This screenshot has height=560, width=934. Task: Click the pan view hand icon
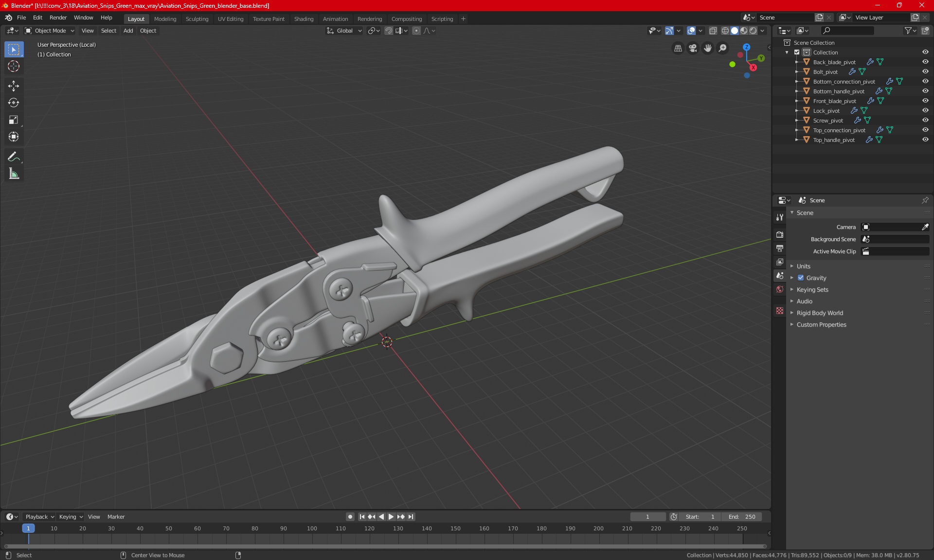coord(708,48)
